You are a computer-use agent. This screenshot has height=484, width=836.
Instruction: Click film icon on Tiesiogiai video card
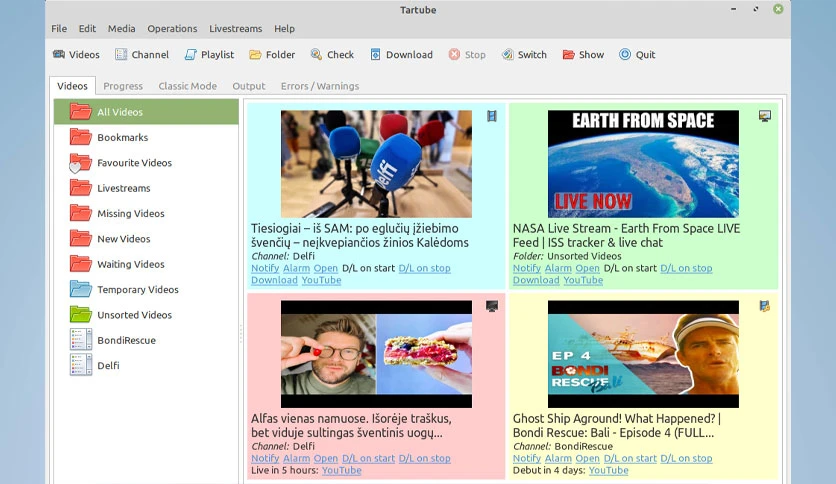coord(492,116)
